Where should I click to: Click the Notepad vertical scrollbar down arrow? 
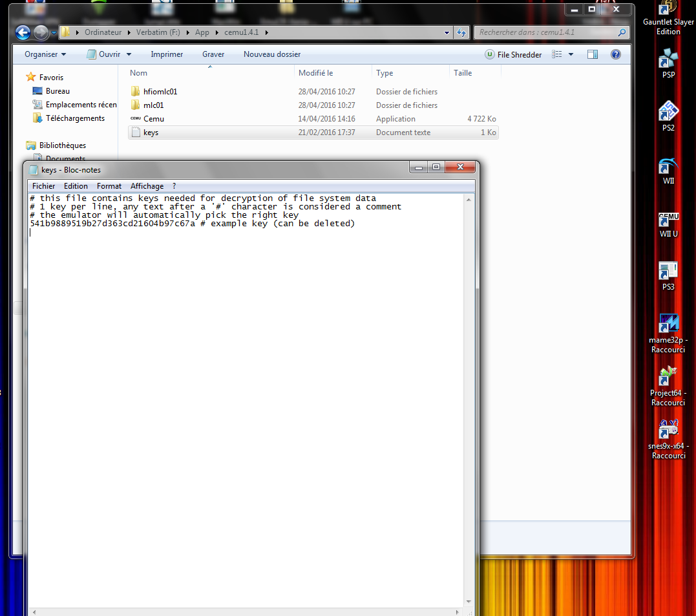click(469, 602)
